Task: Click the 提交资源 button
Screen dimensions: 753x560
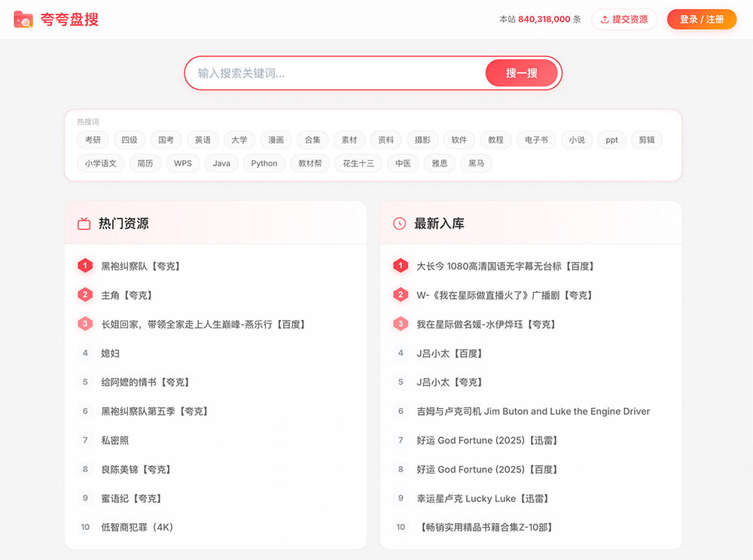Action: tap(624, 20)
